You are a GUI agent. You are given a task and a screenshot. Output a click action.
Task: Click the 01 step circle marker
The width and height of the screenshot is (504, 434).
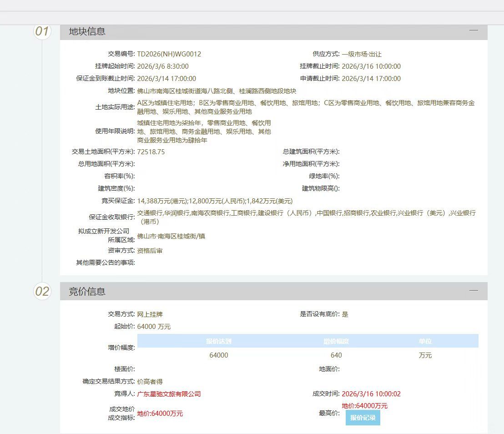[42, 31]
